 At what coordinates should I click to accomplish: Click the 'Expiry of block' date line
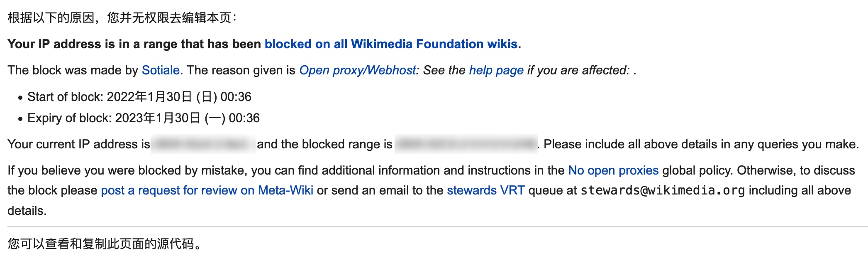click(143, 118)
